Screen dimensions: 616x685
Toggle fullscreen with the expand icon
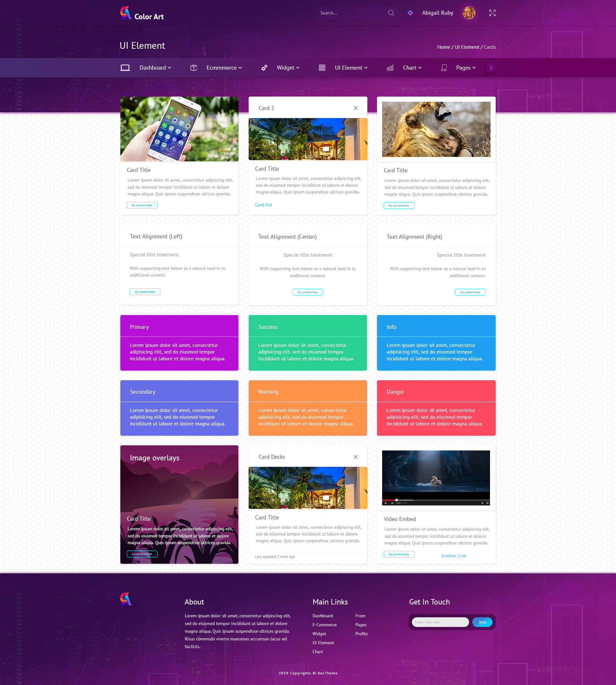pyautogui.click(x=492, y=13)
